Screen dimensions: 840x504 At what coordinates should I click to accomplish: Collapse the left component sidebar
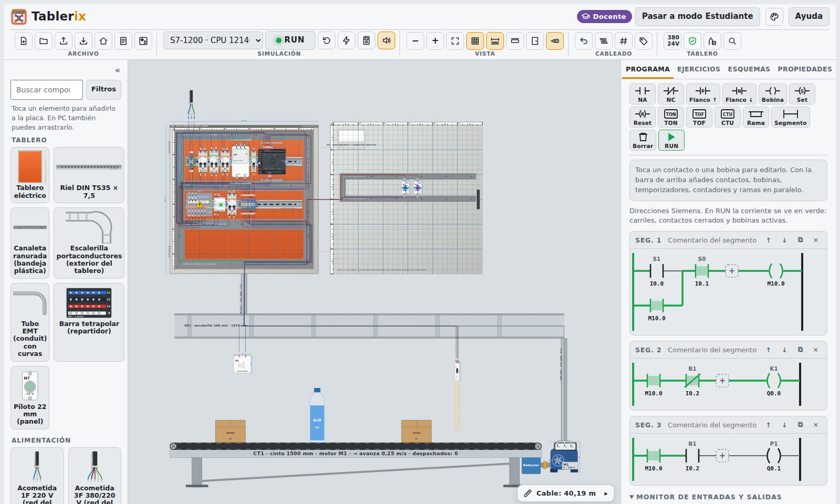click(118, 70)
